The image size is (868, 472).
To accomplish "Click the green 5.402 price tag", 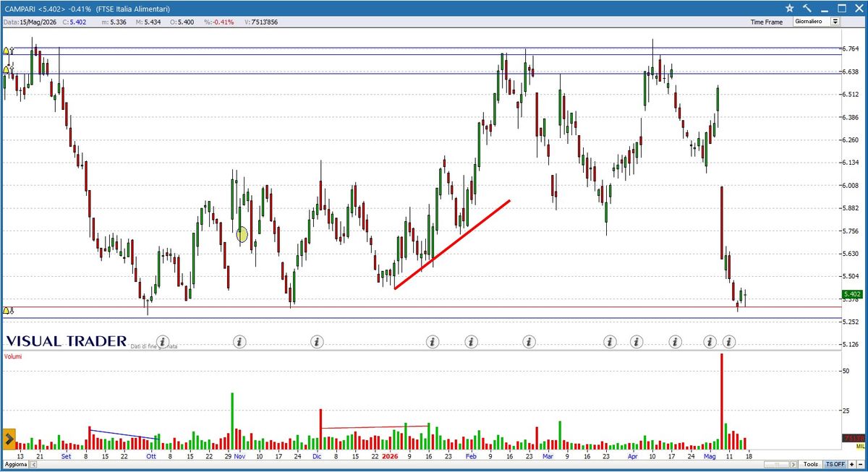I will click(854, 294).
